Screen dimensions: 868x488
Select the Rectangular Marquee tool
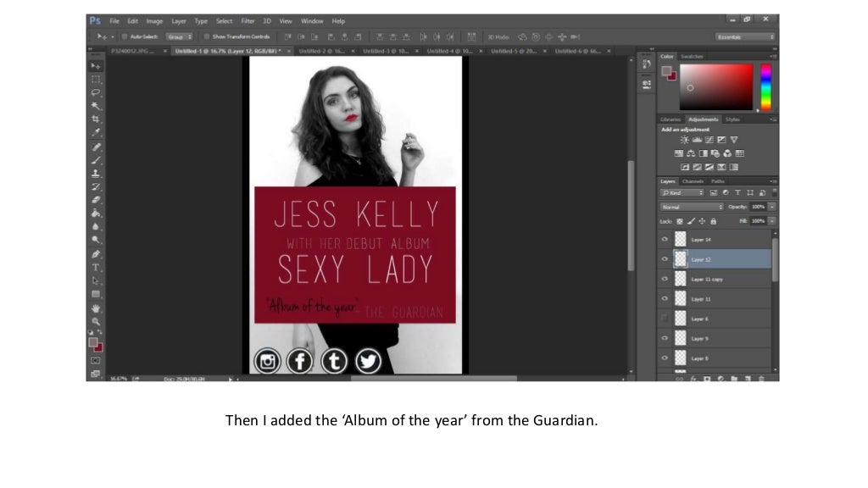[x=96, y=79]
